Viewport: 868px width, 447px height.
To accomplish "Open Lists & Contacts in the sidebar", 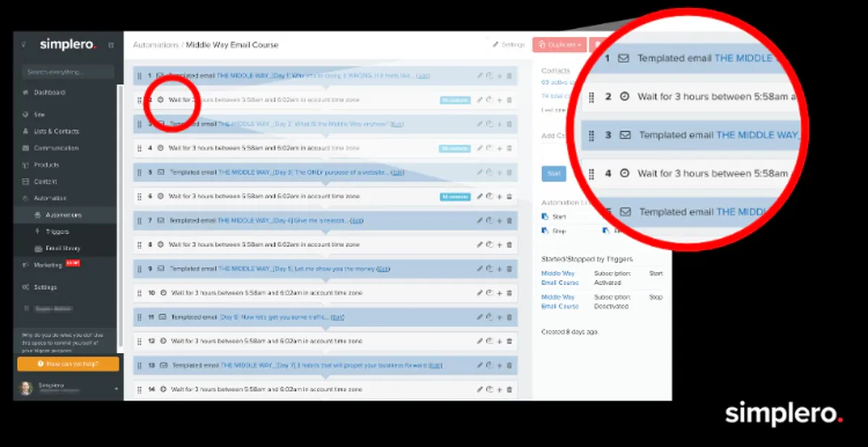I will tap(56, 131).
